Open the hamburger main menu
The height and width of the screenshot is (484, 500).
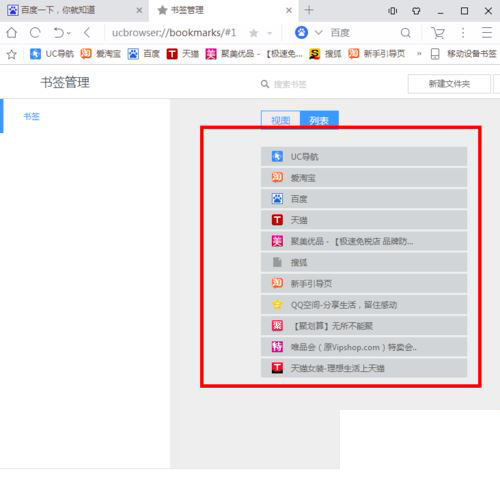[x=487, y=33]
